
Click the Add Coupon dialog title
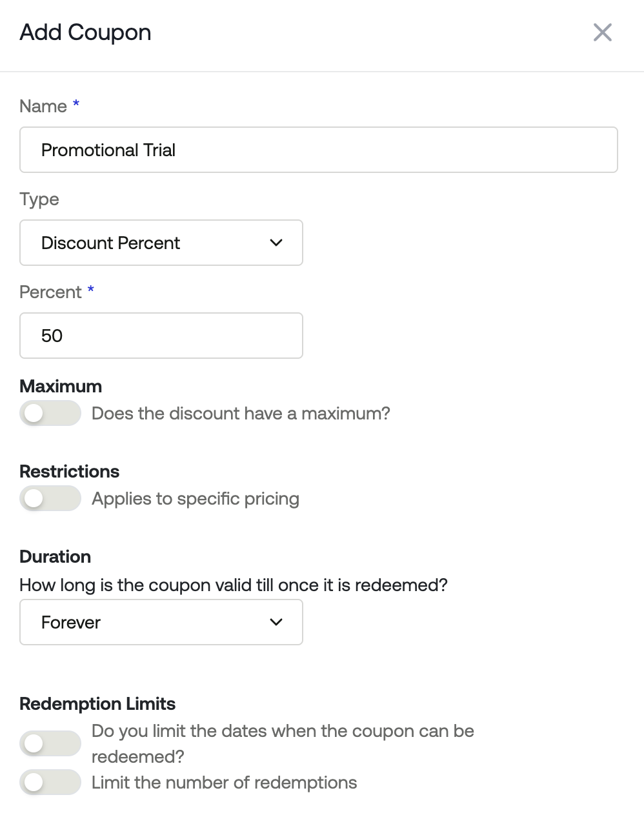point(86,32)
